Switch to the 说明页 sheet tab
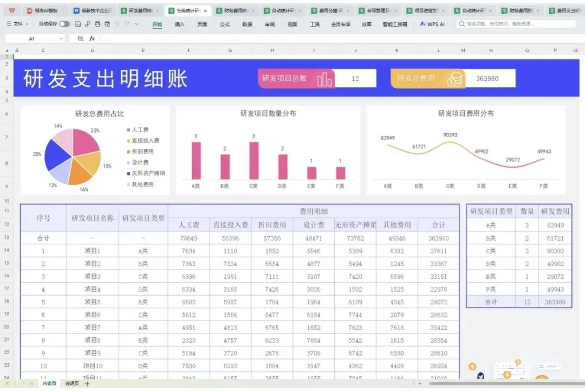Viewport: 585px width, 392px height. pos(72,383)
